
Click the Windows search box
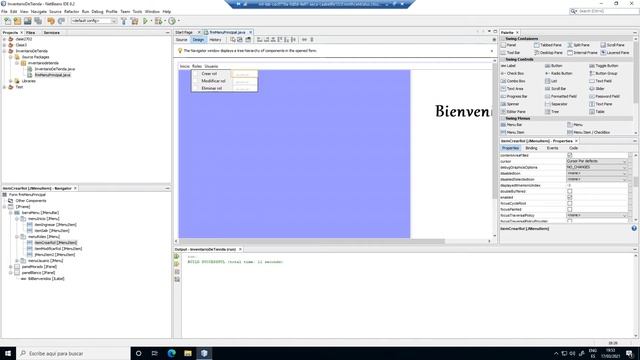point(73,353)
